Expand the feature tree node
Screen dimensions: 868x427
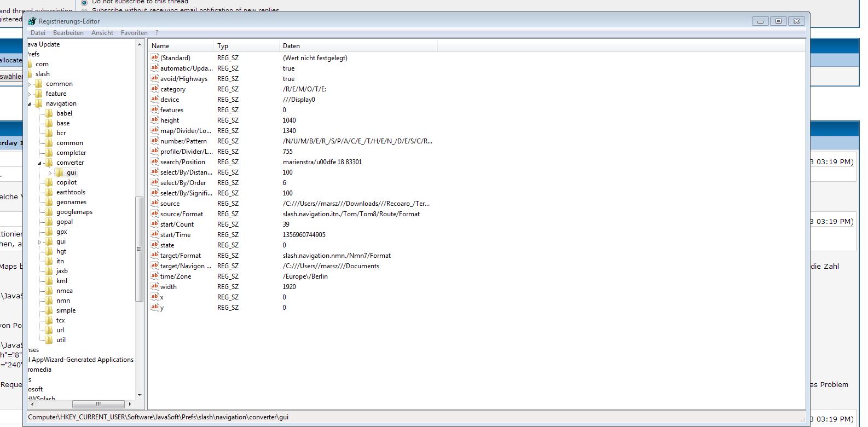click(30, 94)
